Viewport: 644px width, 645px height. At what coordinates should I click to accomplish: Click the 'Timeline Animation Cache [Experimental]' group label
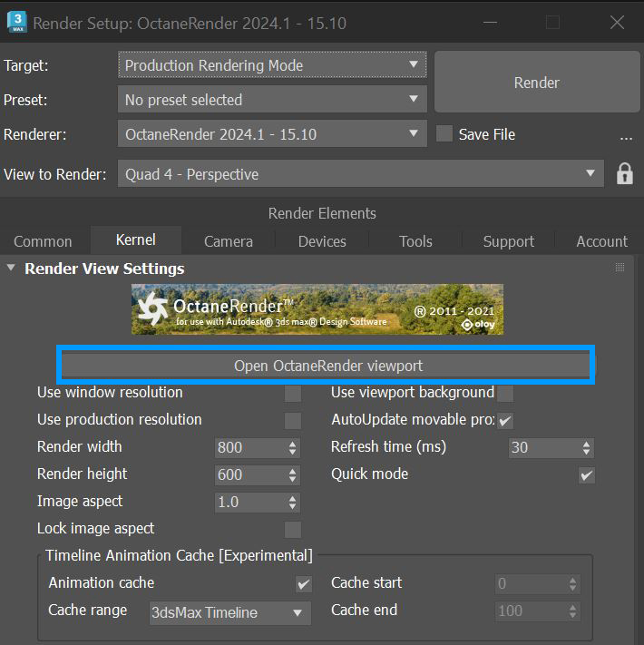179,556
